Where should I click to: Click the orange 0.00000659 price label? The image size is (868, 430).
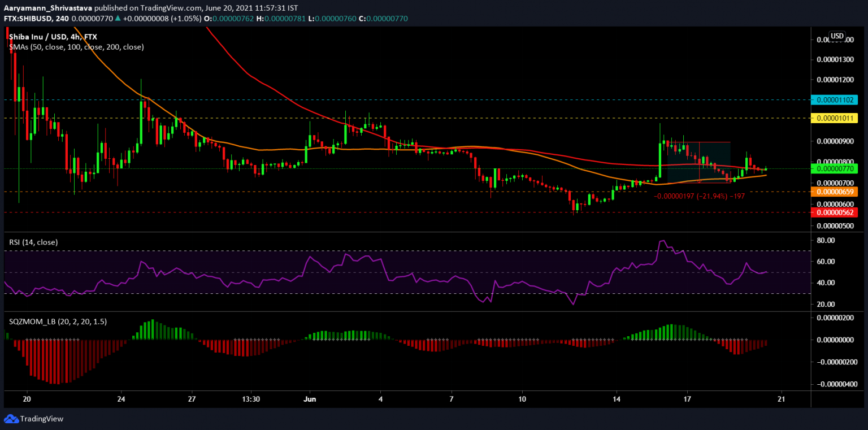click(834, 192)
